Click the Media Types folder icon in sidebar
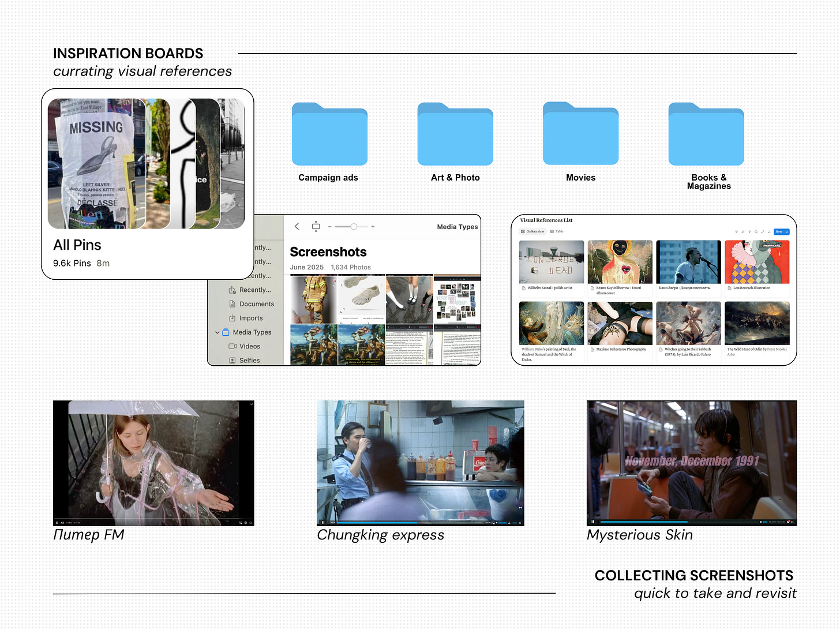 click(x=226, y=332)
